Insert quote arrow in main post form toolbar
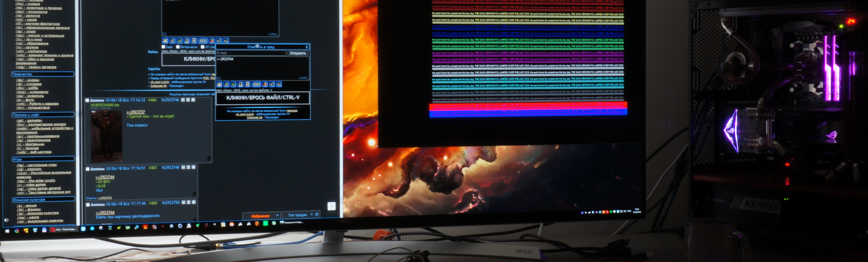 (x=180, y=41)
